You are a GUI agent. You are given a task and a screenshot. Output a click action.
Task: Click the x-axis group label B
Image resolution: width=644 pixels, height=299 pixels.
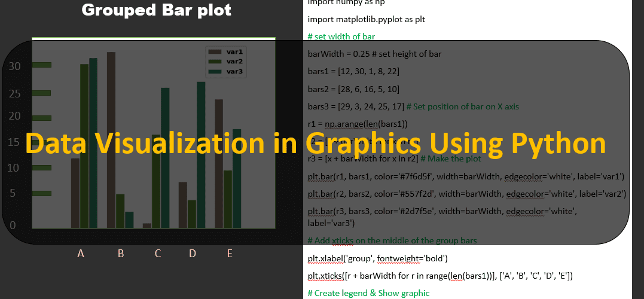[x=121, y=254]
